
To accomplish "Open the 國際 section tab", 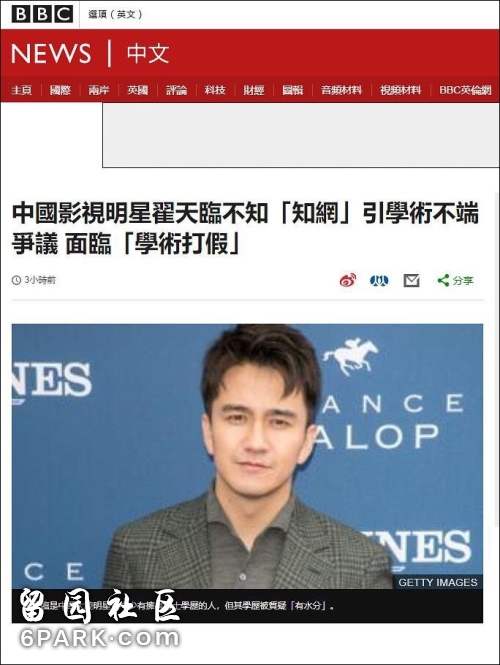I will (x=60, y=90).
